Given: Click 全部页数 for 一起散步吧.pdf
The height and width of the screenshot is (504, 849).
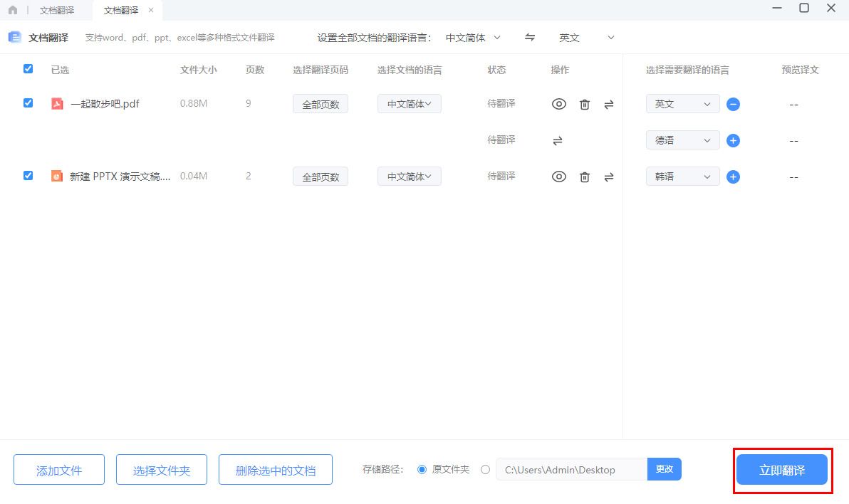Looking at the screenshot, I should (x=321, y=104).
